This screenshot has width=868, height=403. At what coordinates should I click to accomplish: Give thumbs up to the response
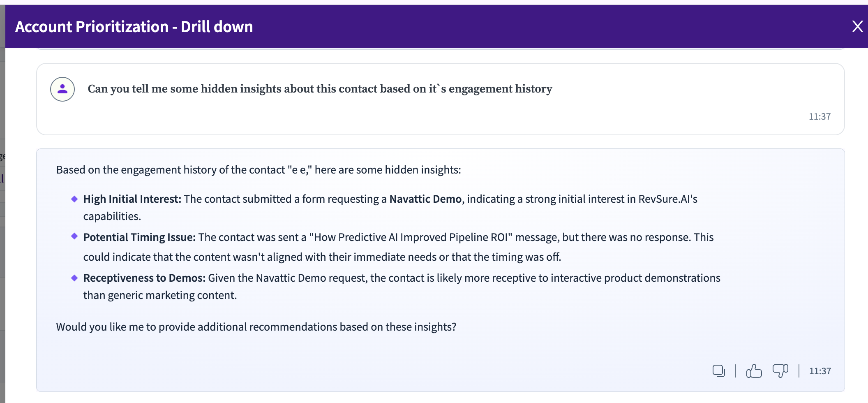pos(754,371)
